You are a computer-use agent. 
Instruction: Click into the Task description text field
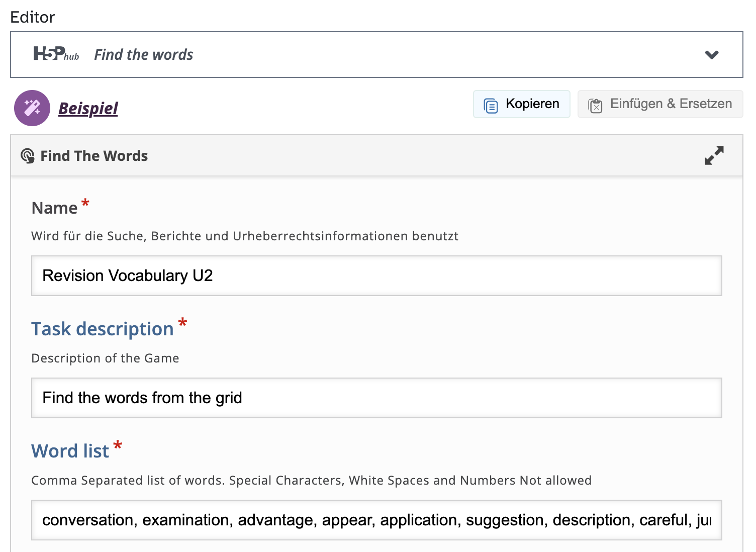[376, 398]
